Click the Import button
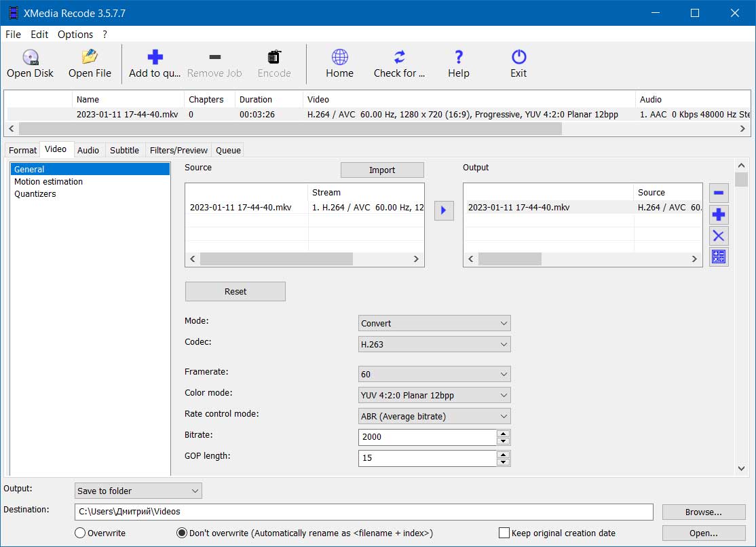Image resolution: width=756 pixels, height=547 pixels. click(x=382, y=170)
